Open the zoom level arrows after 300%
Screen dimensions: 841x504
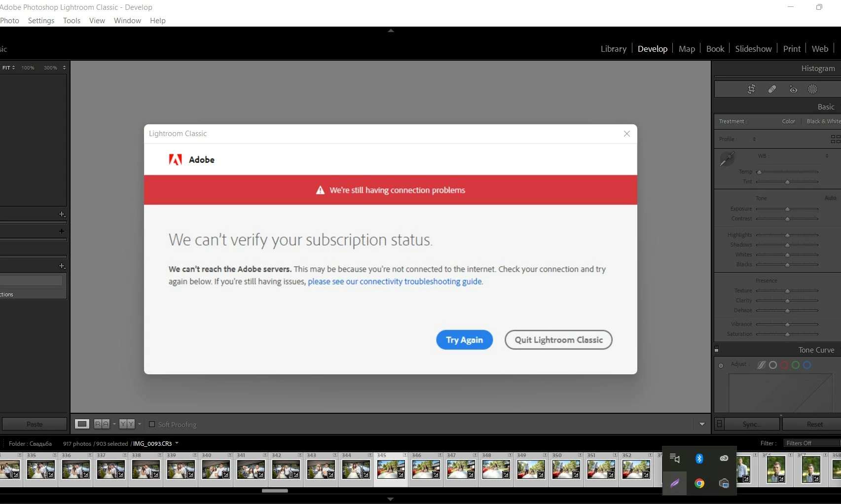[64, 68]
